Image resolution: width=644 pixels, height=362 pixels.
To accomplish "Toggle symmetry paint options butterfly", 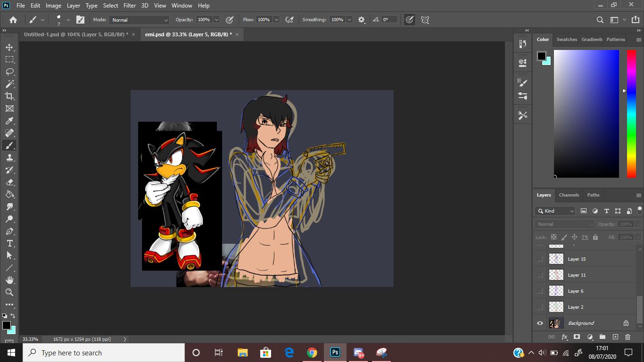I will (425, 20).
